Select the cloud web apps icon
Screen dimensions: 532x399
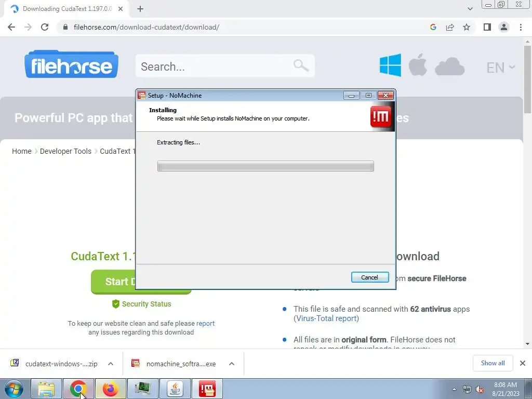(x=449, y=66)
